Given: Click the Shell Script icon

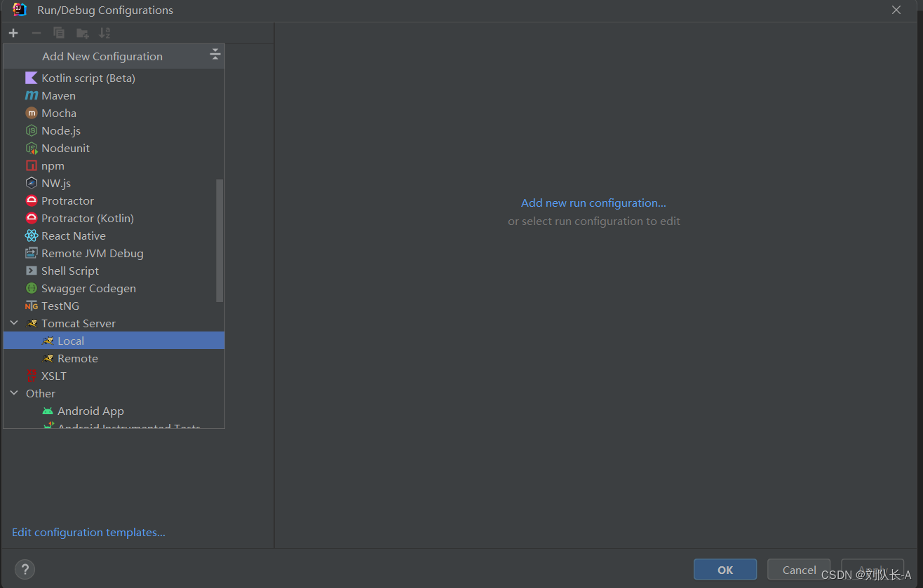Looking at the screenshot, I should (31, 271).
